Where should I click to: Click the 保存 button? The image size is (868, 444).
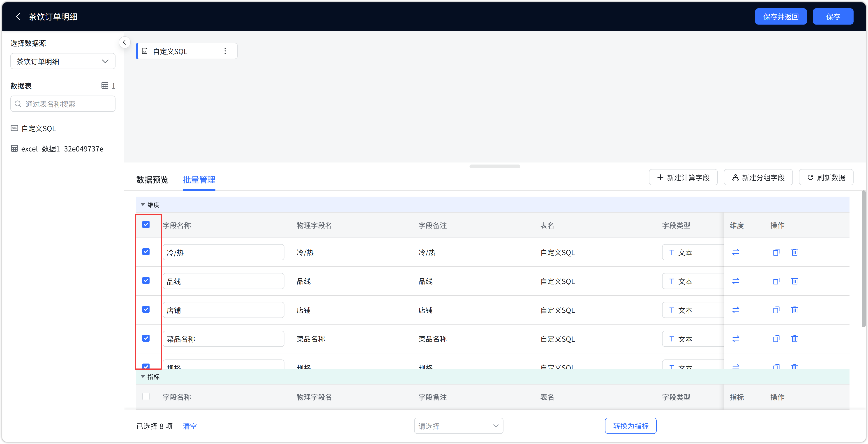click(833, 16)
